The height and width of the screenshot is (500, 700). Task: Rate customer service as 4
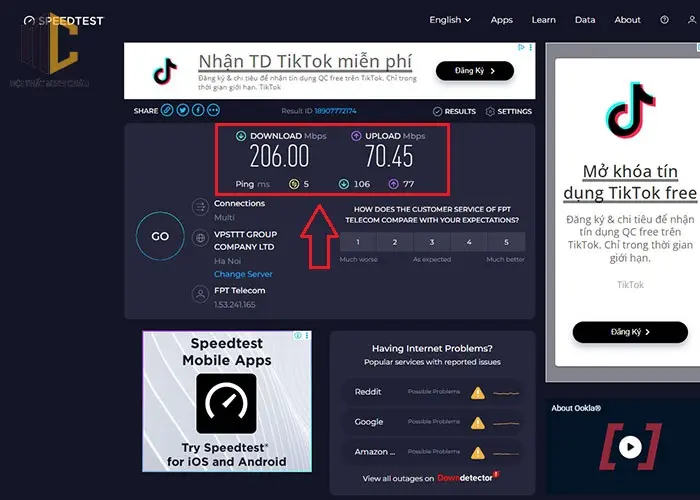(469, 242)
